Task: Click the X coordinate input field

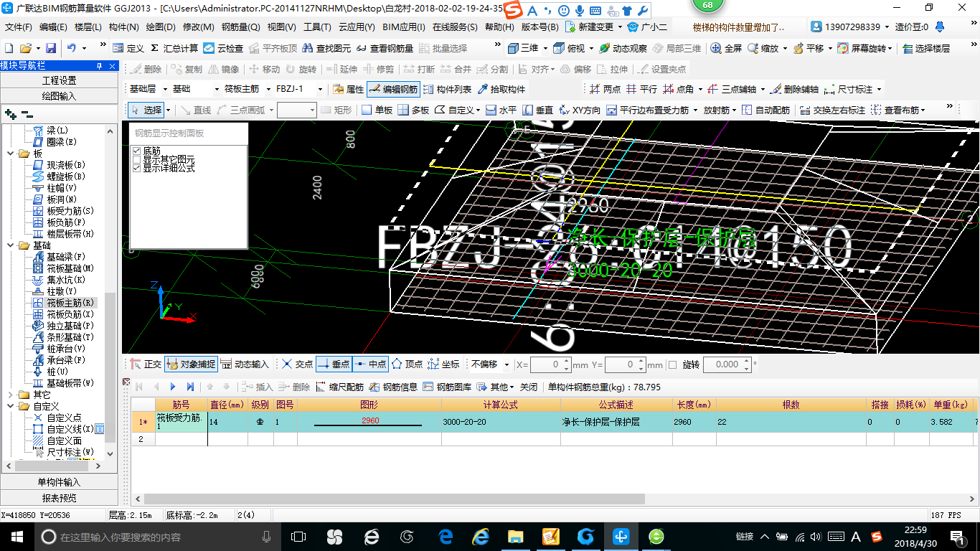Action: tap(551, 364)
